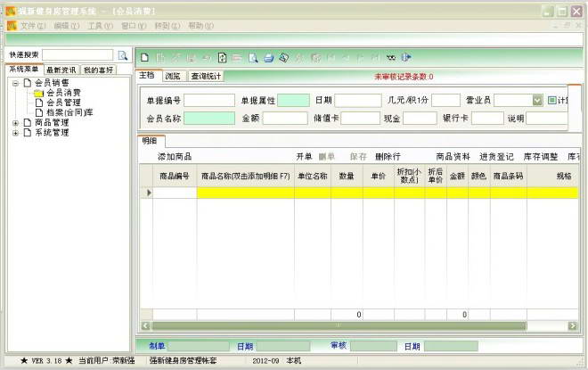Open the 文件 menu
This screenshot has height=370, width=588.
33,26
